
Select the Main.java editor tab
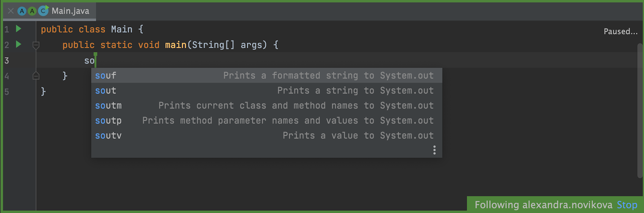[70, 11]
